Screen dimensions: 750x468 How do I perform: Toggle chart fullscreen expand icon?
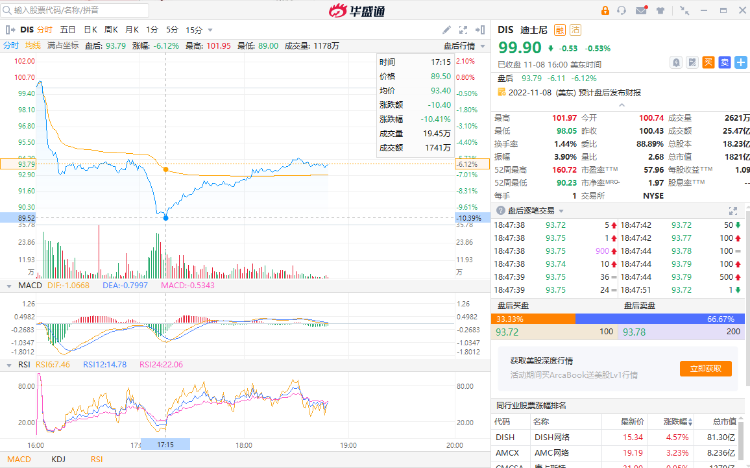(x=463, y=30)
